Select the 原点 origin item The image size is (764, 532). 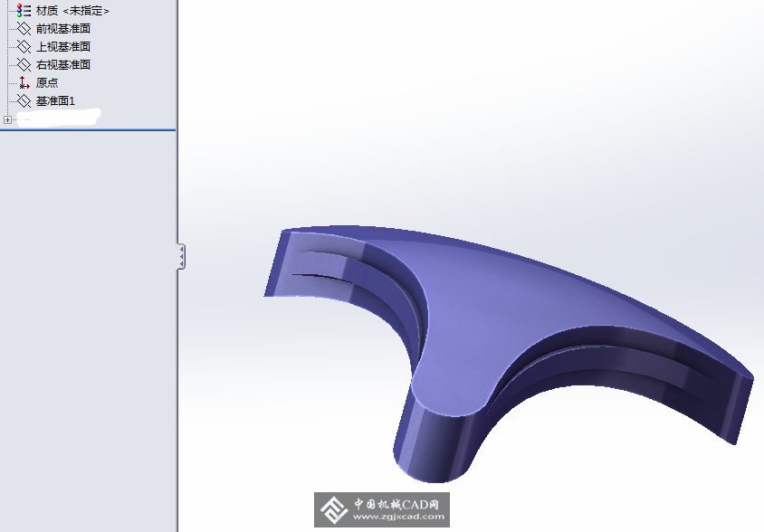click(47, 83)
